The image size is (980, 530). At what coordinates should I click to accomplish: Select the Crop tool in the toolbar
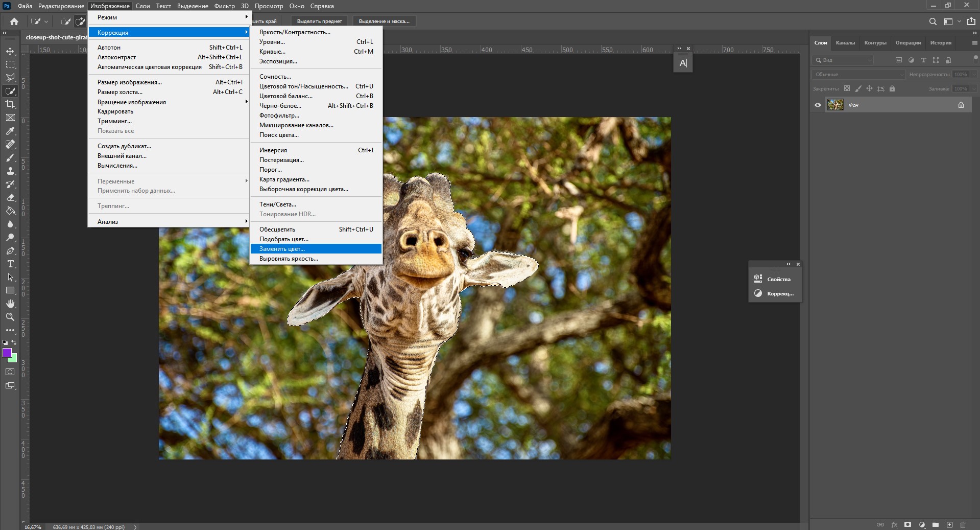(x=10, y=104)
